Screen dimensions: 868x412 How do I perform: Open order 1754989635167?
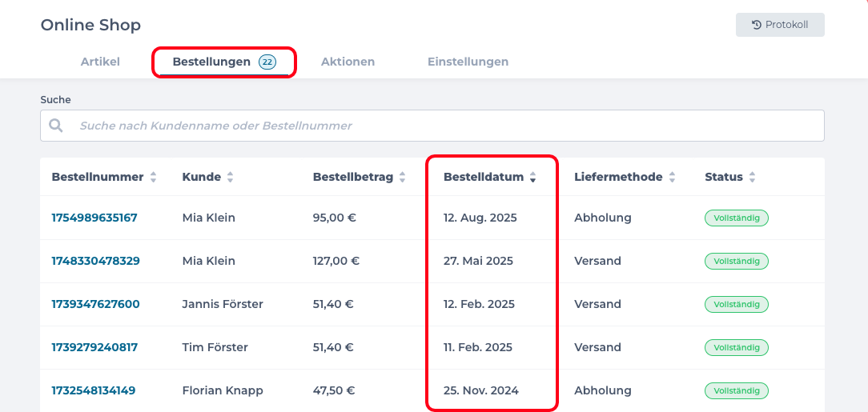[94, 218]
